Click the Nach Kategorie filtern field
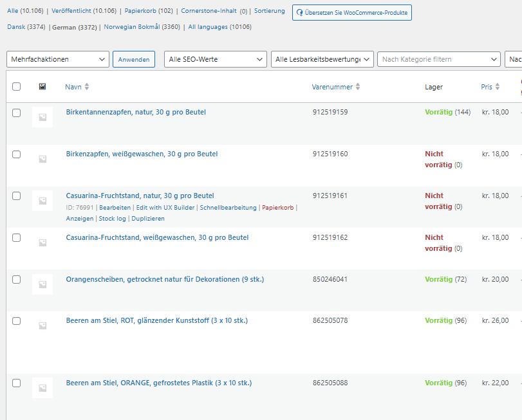Viewport: 522px width, 420px height. 438,59
